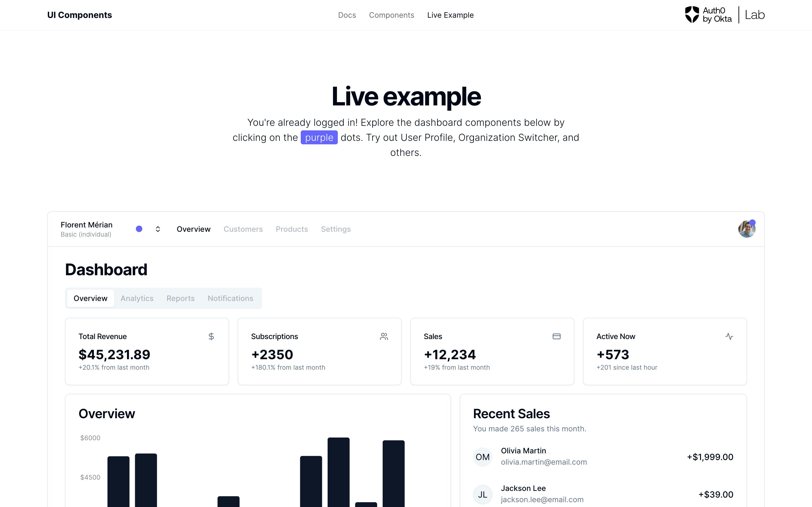
Task: Open the Florent Mérian organization selector
Action: click(86, 229)
